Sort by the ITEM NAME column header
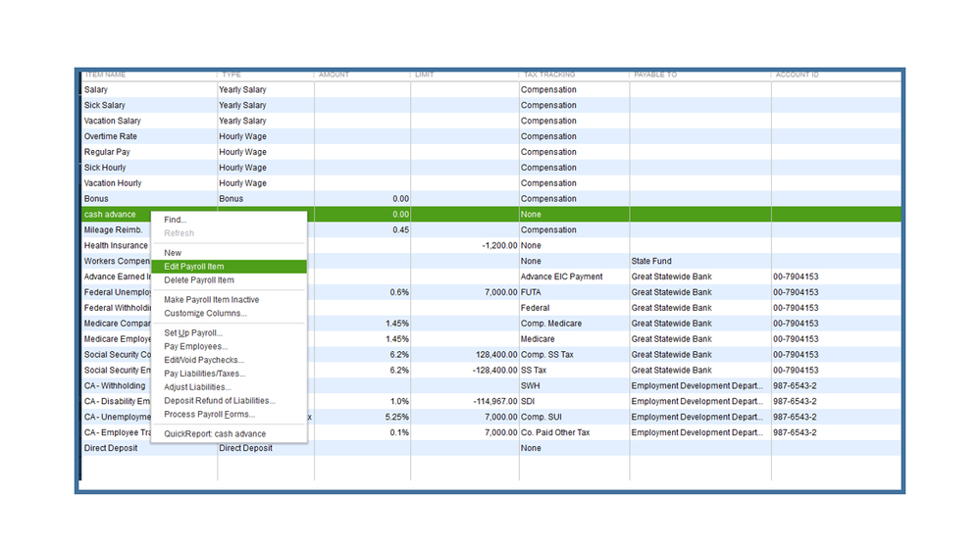Image resolution: width=980 pixels, height=551 pixels. pos(105,75)
